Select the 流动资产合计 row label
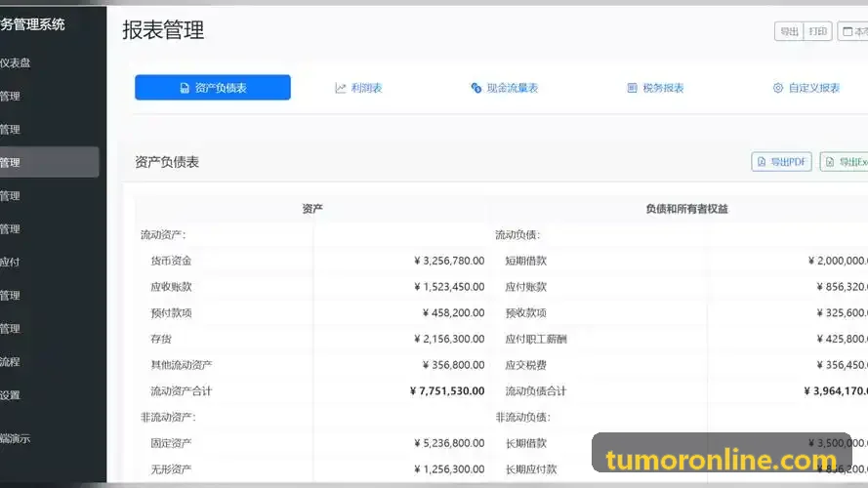The image size is (868, 488). point(182,391)
